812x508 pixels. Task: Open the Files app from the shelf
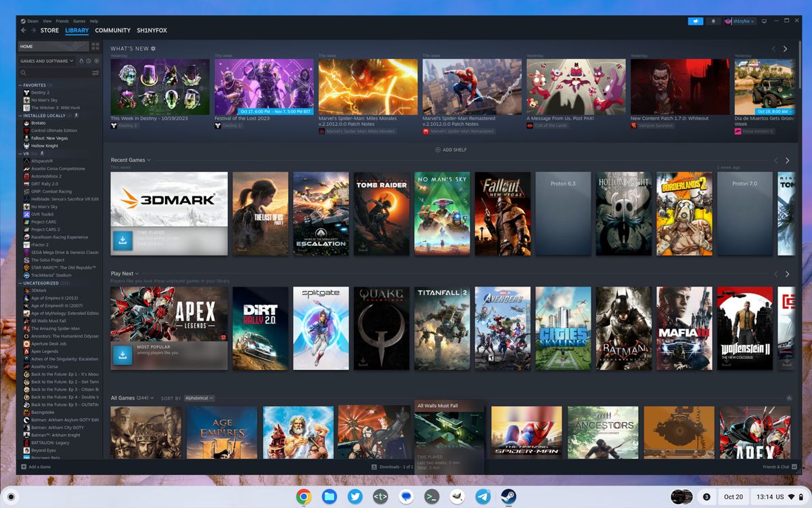[x=330, y=496]
